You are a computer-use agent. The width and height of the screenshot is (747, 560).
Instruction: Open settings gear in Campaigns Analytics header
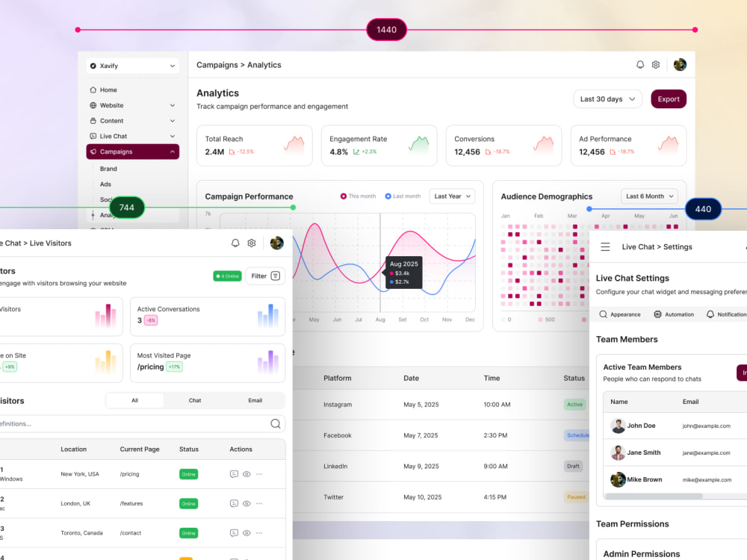point(656,65)
